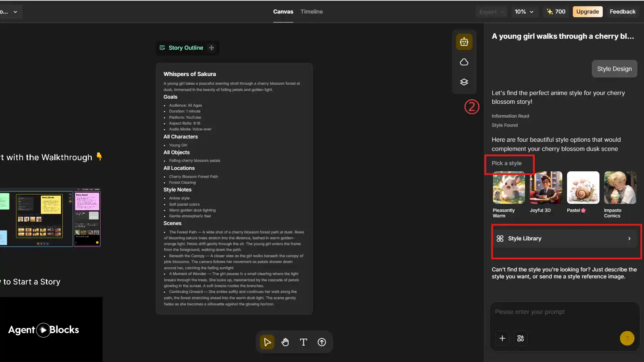Open the Feedback button
The image size is (644, 362).
(622, 12)
